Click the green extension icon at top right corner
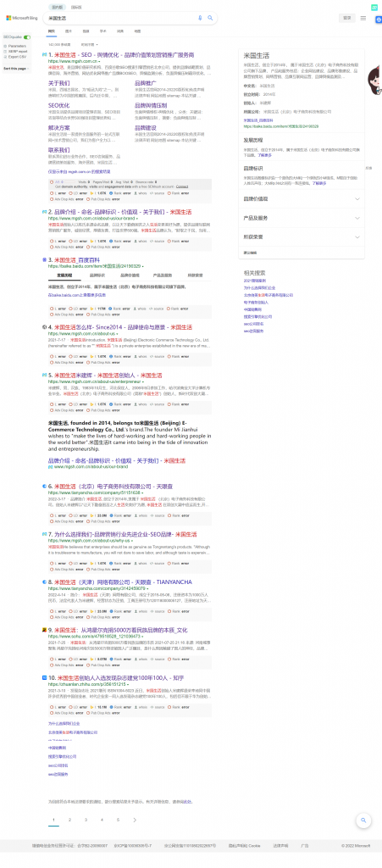Viewport: 382px width, 868px height. click(374, 7)
